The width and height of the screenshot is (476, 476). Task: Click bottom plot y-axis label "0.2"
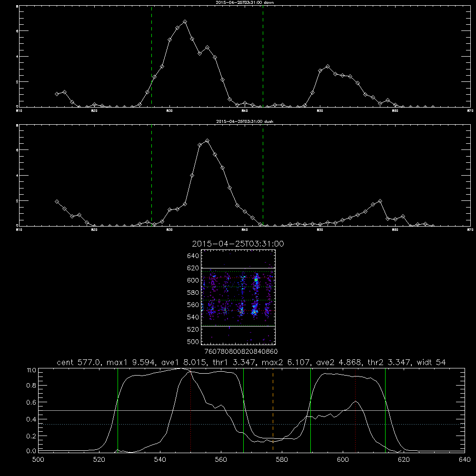point(31,436)
